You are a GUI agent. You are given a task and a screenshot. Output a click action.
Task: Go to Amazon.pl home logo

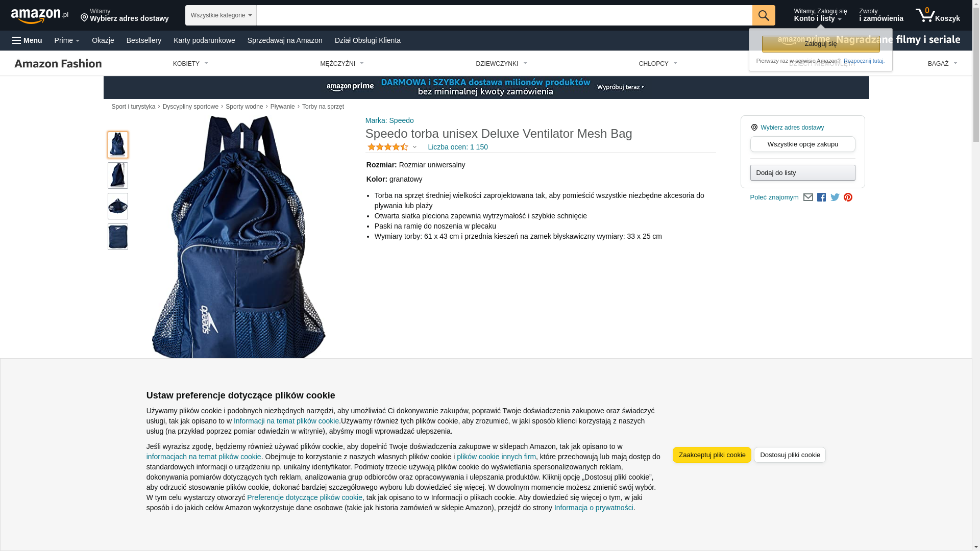point(40,16)
